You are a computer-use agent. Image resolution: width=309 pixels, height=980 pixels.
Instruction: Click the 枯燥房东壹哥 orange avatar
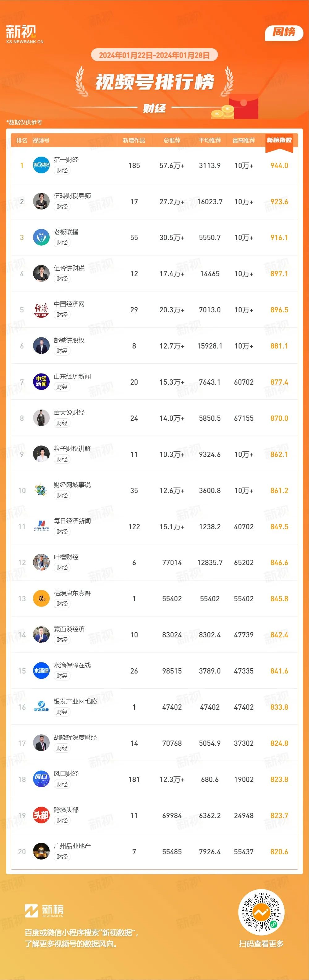[x=41, y=598]
